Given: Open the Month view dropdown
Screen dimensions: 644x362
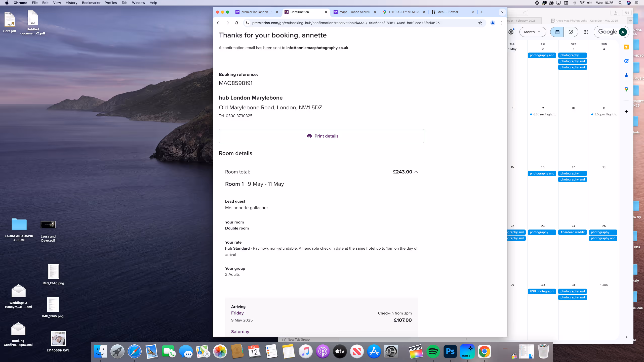Looking at the screenshot, I should click(532, 32).
